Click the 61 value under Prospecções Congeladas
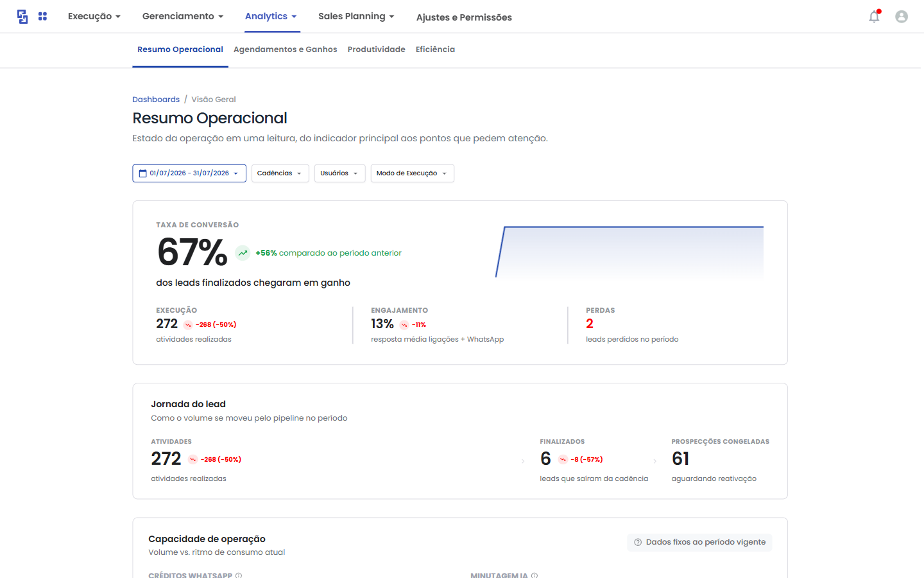The height and width of the screenshot is (578, 924). [x=681, y=459]
